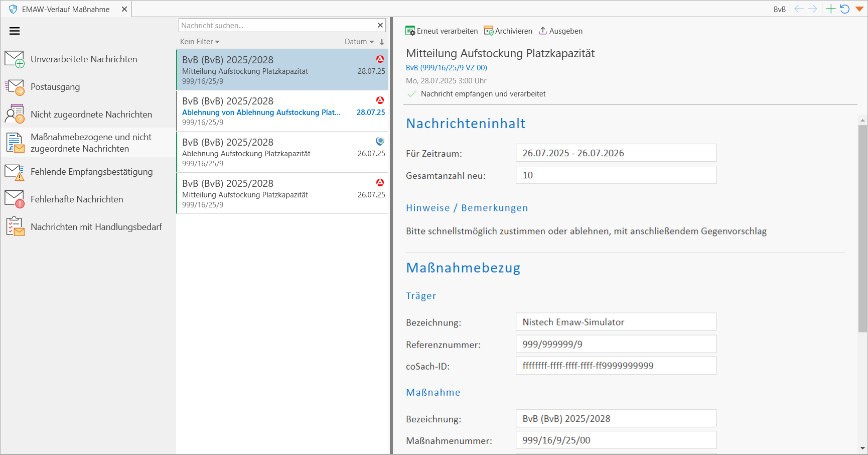
Task: Open the Datum sort dropdown
Action: click(x=359, y=42)
